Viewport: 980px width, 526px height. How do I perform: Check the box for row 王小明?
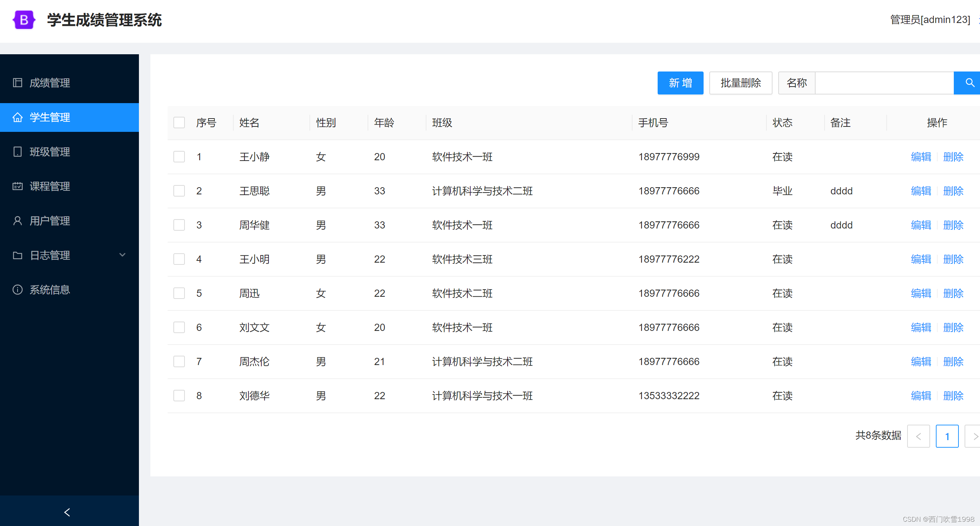(x=179, y=259)
